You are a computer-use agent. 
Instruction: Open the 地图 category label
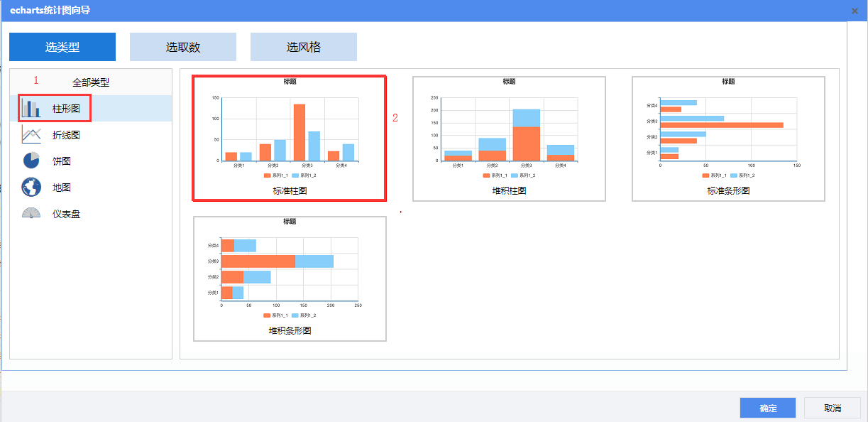click(x=62, y=188)
